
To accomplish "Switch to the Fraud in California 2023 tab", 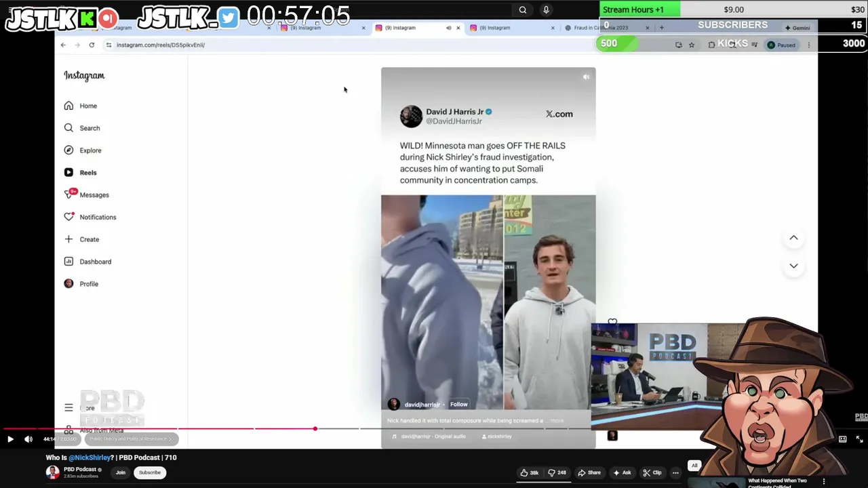I will [606, 28].
